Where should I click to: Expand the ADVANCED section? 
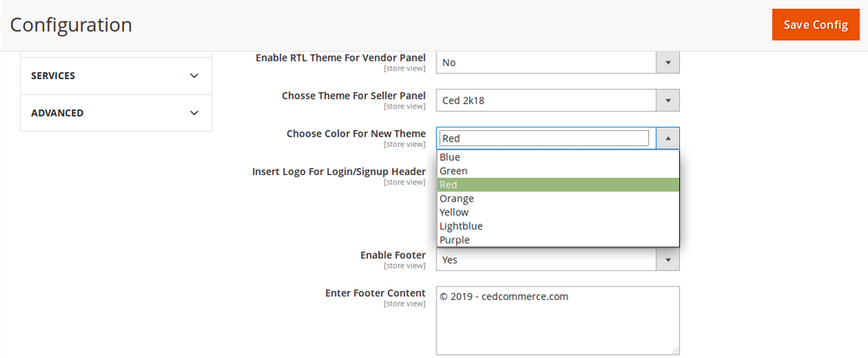point(115,113)
